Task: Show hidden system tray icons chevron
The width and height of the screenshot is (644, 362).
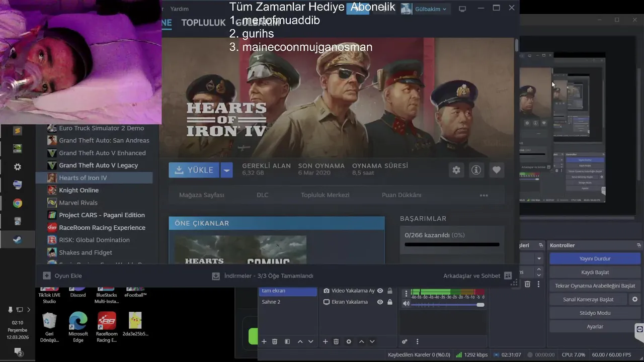Action: [29, 310]
